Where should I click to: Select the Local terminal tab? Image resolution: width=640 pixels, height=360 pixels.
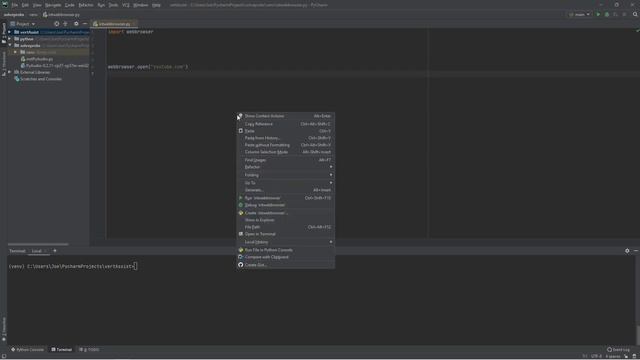tap(37, 251)
